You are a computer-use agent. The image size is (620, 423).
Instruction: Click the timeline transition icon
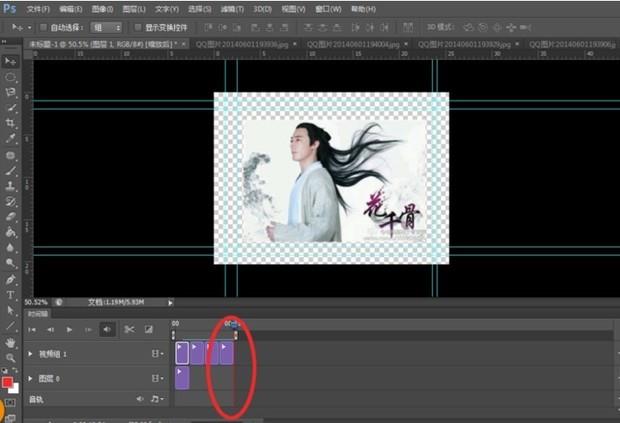[149, 329]
